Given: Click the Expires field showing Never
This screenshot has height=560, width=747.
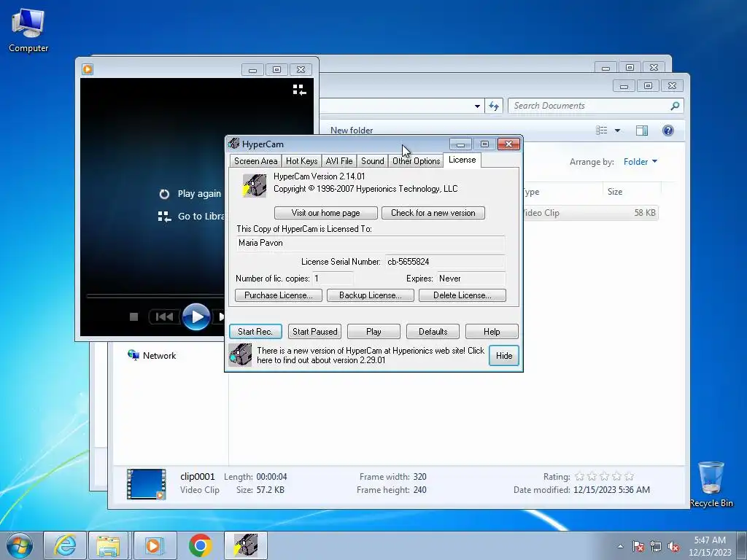Looking at the screenshot, I should point(471,279).
